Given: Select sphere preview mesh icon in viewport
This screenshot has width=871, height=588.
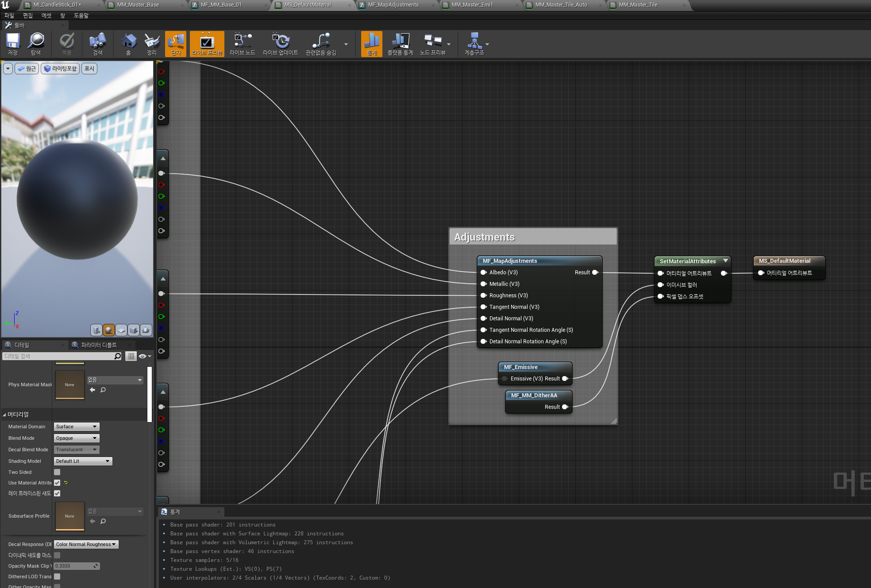Looking at the screenshot, I should click(109, 330).
